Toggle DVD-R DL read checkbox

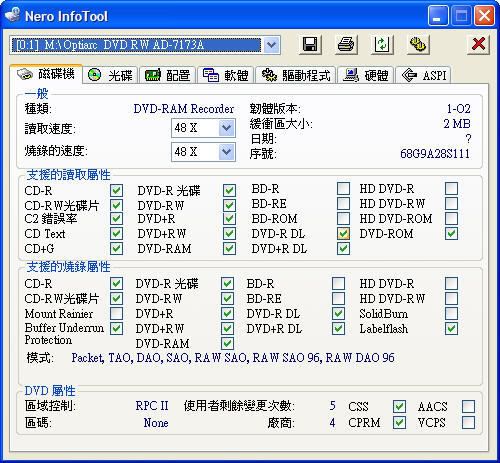click(343, 234)
